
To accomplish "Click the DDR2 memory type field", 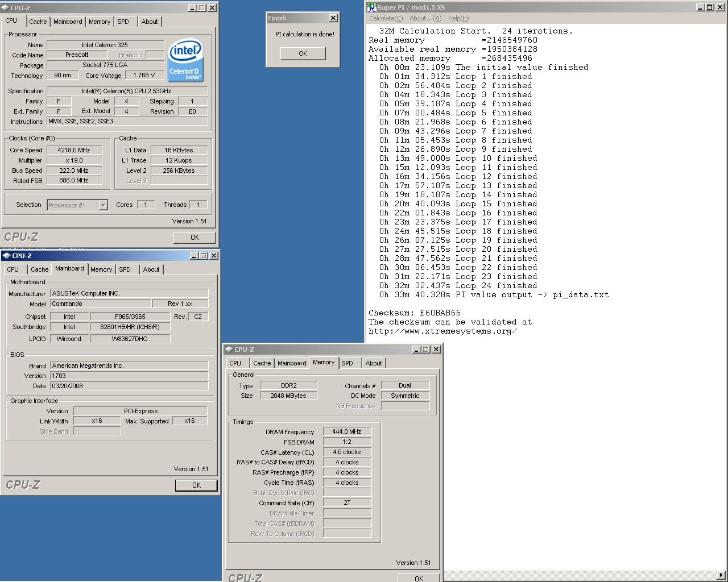I will (x=288, y=385).
